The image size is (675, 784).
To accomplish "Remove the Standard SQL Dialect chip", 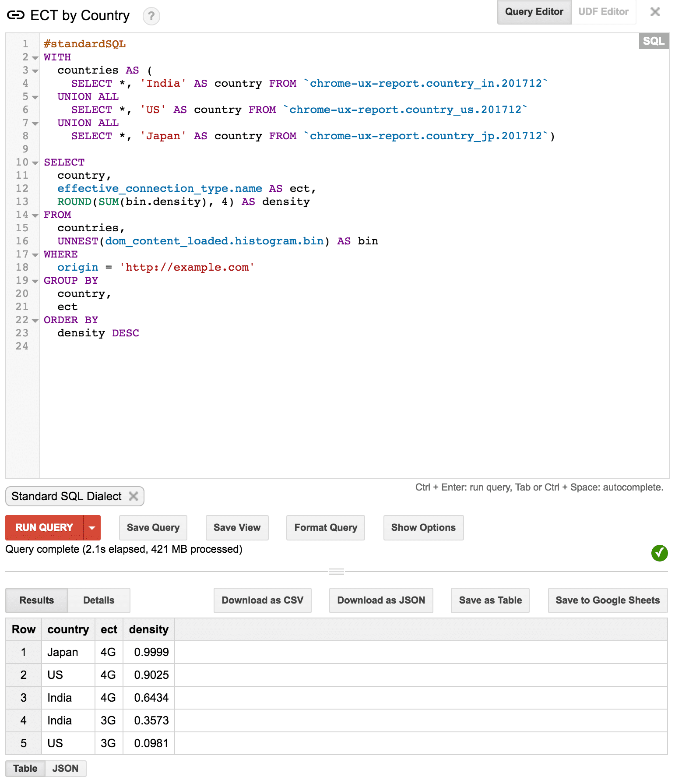I will click(134, 496).
